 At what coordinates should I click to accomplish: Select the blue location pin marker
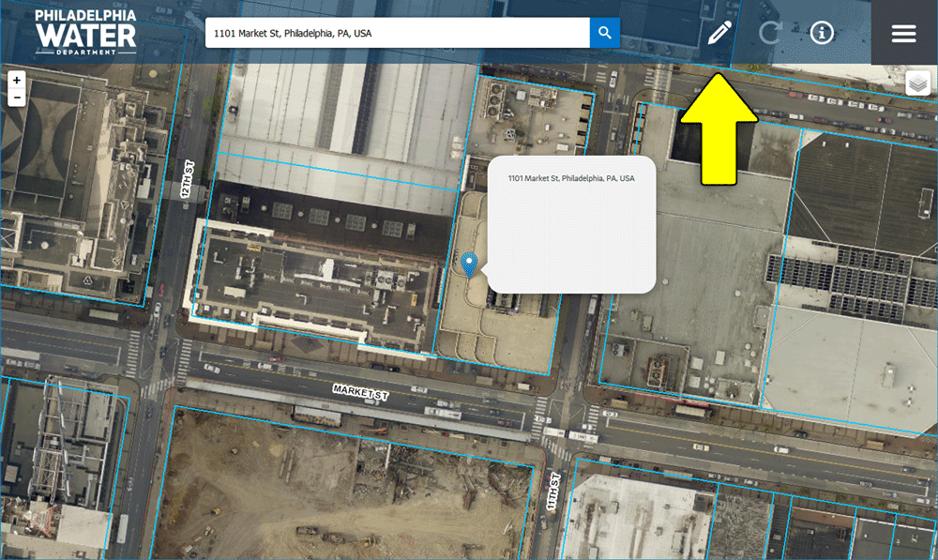click(470, 265)
